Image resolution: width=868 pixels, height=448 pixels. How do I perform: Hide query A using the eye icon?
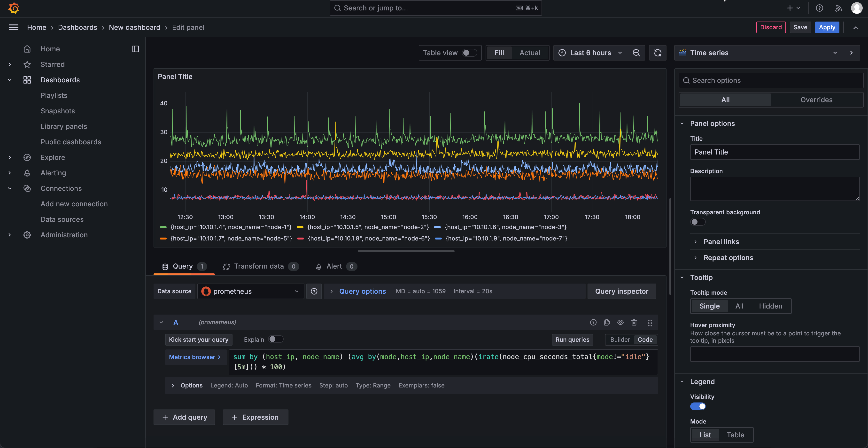click(620, 322)
